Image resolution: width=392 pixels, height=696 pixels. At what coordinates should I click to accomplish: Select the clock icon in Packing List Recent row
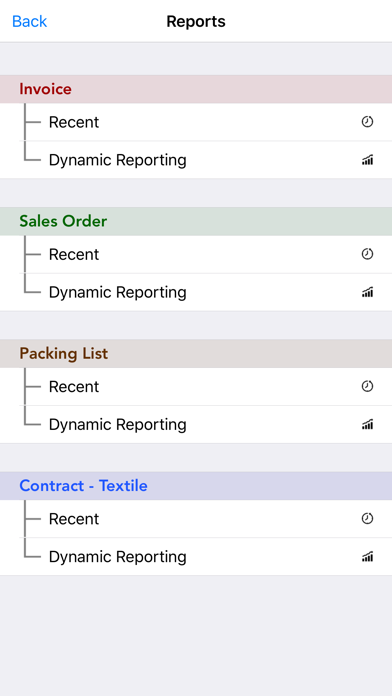(367, 386)
